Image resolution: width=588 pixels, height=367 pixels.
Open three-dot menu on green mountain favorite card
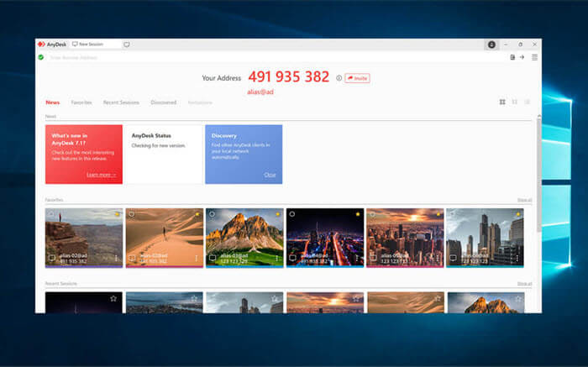click(x=276, y=259)
